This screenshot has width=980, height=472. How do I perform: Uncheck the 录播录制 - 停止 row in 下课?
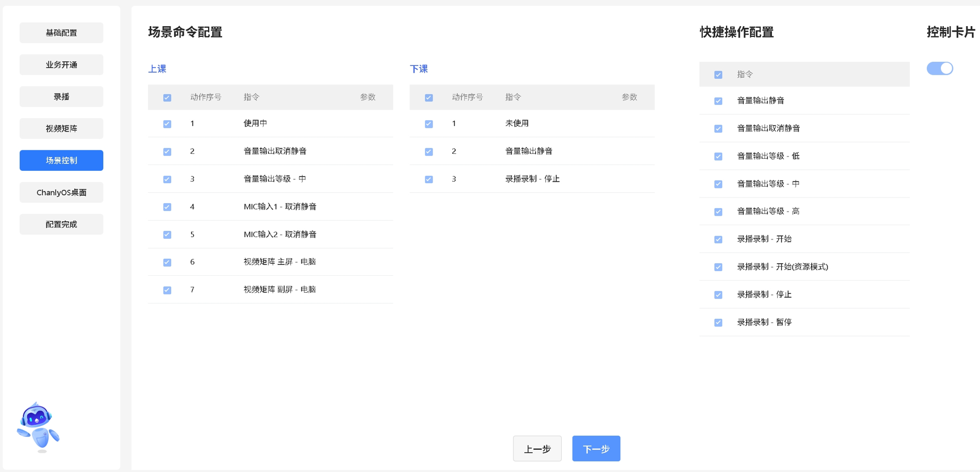[x=429, y=179]
